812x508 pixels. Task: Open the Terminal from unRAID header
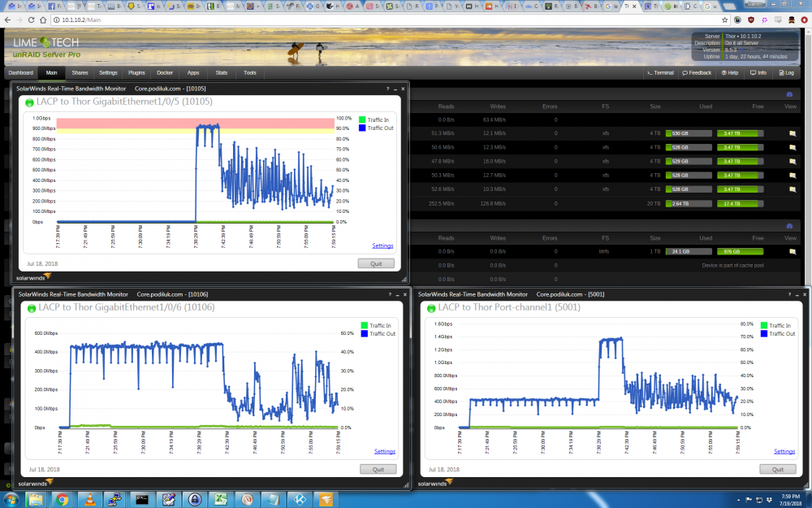(660, 72)
